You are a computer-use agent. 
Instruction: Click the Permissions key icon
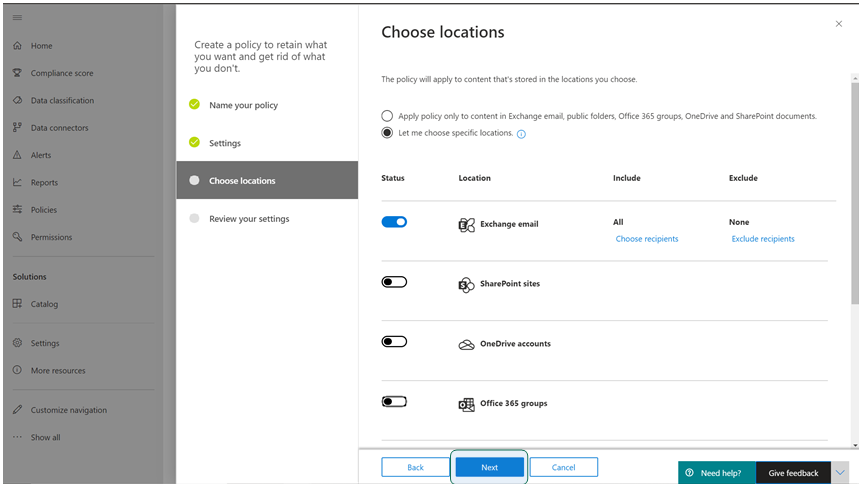[x=18, y=237]
